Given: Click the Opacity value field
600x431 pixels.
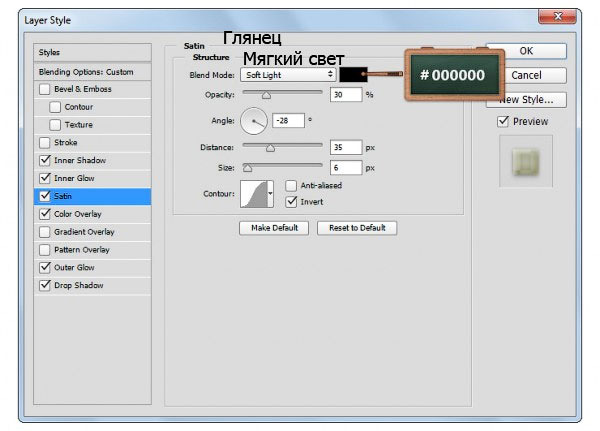Looking at the screenshot, I should (x=346, y=95).
